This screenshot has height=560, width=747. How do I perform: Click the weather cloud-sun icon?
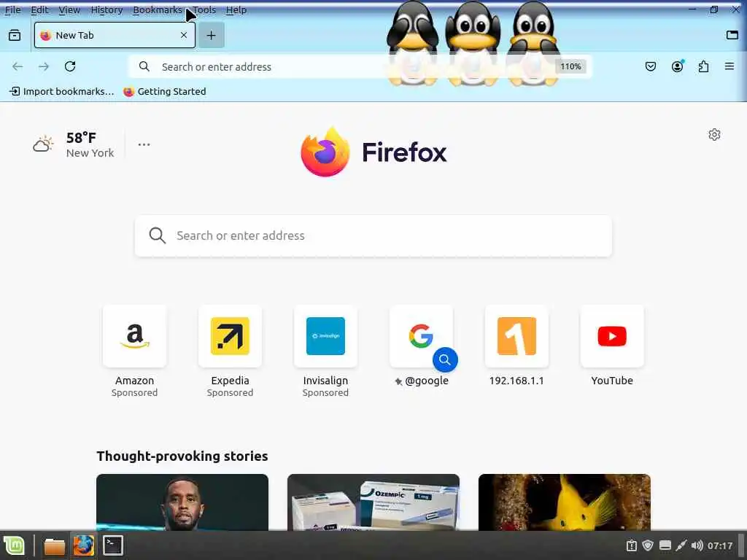click(43, 144)
